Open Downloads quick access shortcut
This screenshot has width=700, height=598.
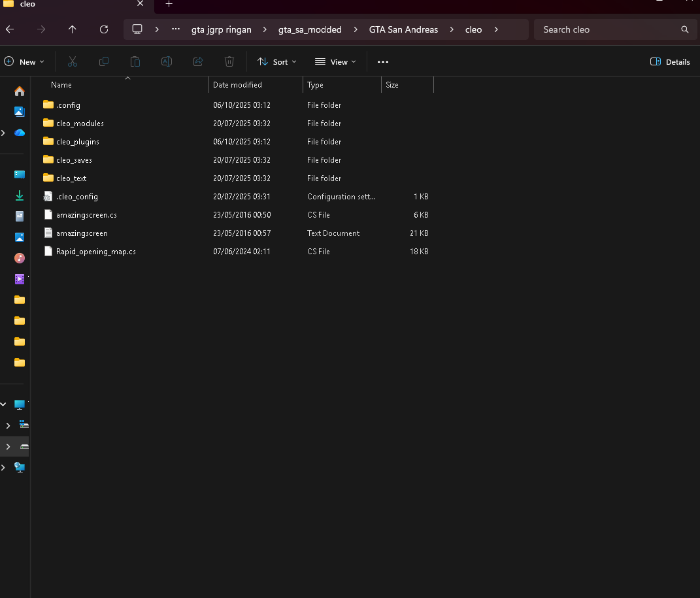point(19,195)
